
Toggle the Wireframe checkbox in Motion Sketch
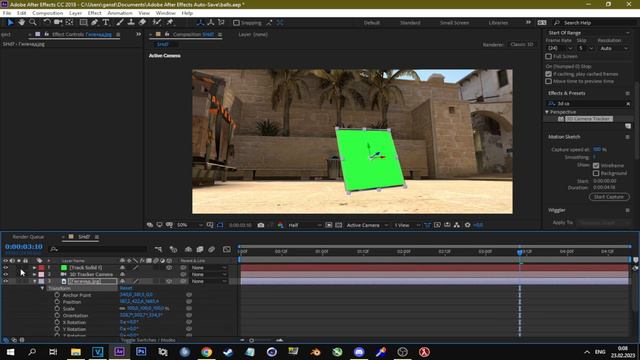pos(596,165)
